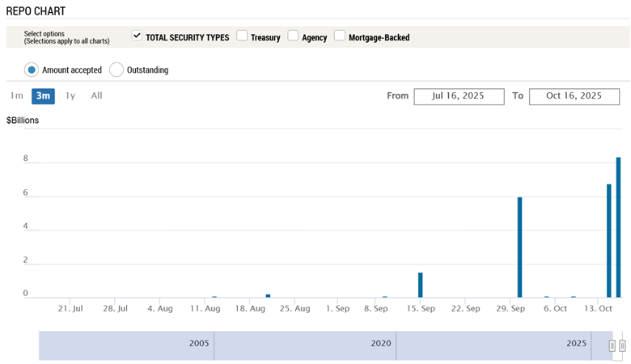Click the 6 billion bar near 29 Sep
The height and width of the screenshot is (364, 631).
click(x=519, y=248)
